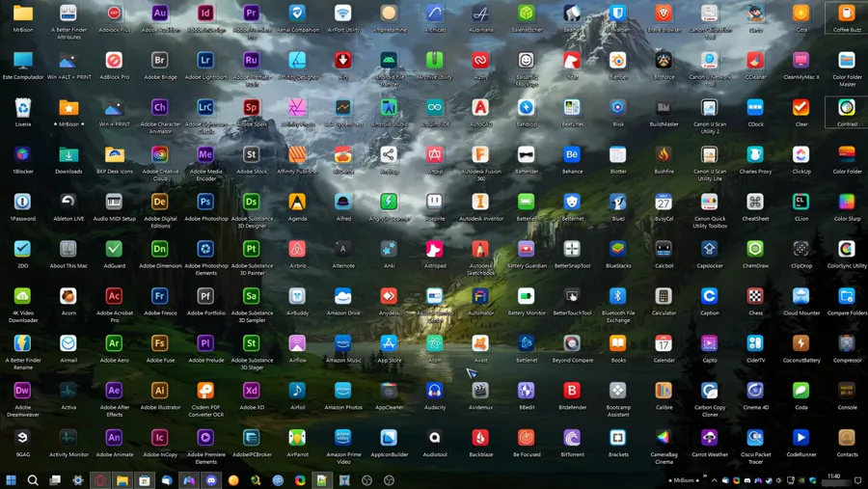Select the ColorSync Utility icon
Image resolution: width=868 pixels, height=489 pixels.
click(847, 249)
